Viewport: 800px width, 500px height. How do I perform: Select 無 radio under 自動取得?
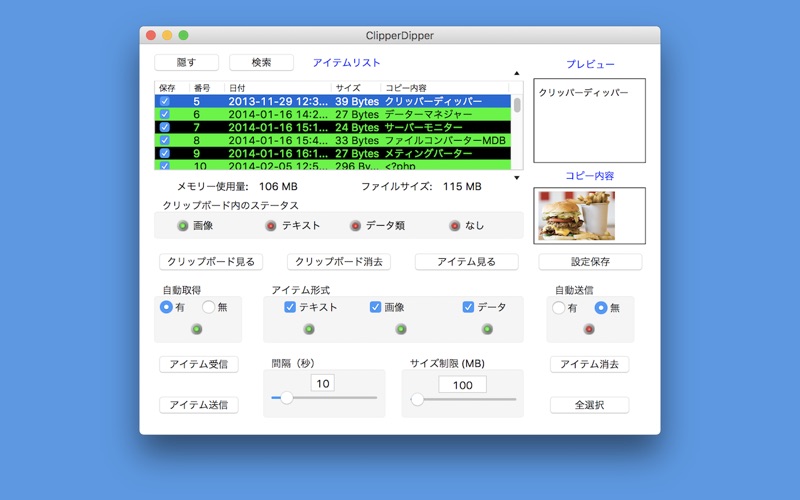(208, 307)
